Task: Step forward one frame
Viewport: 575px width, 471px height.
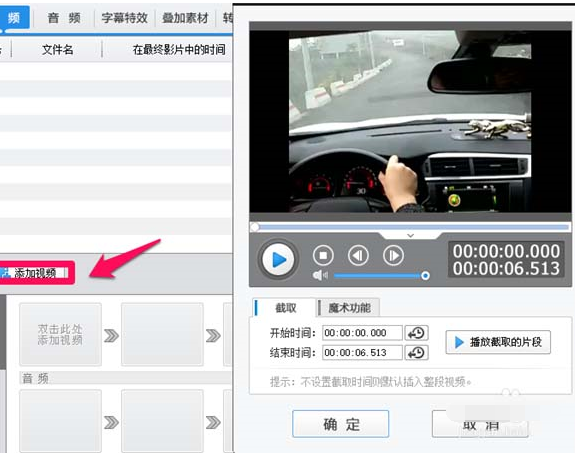Action: pyautogui.click(x=393, y=255)
